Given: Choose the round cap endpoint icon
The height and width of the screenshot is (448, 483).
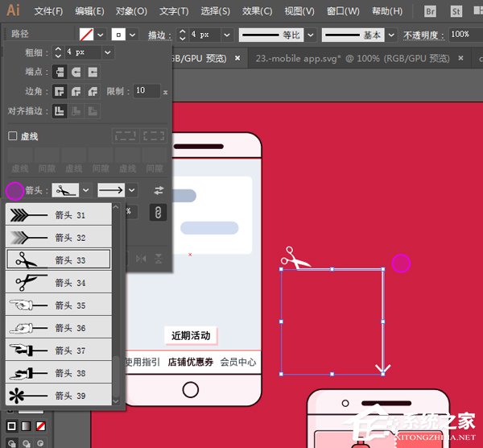Looking at the screenshot, I should click(76, 72).
